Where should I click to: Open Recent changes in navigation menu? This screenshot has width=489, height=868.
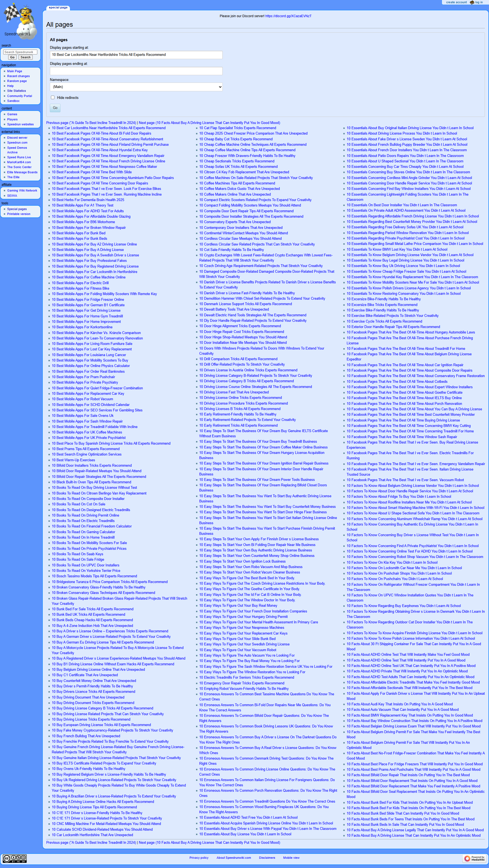tap(19, 76)
